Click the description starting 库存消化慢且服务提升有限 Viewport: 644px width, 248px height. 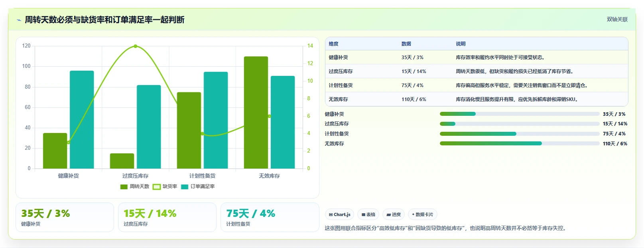point(517,99)
